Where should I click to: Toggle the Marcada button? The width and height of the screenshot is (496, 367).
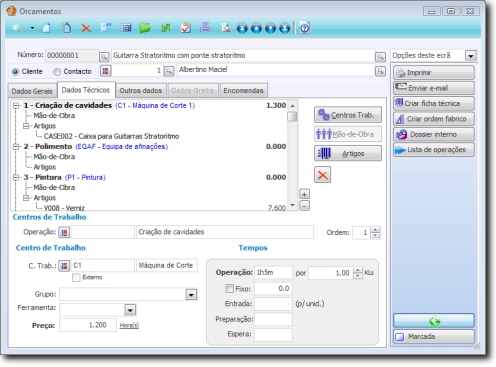point(434,337)
